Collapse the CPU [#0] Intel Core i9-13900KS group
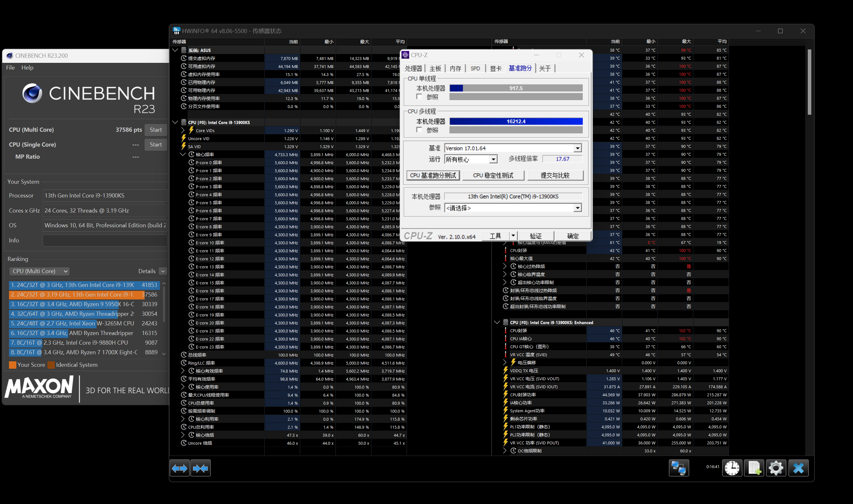 click(175, 122)
